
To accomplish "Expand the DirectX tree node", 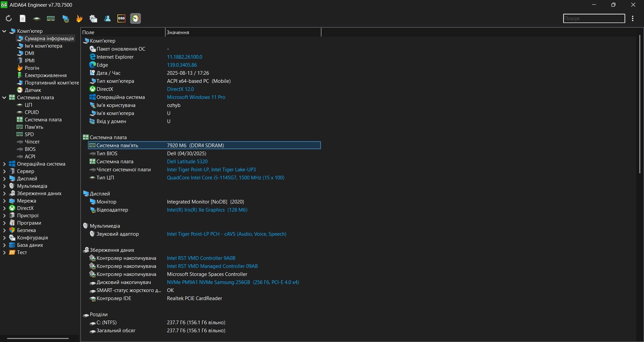I will [4, 208].
